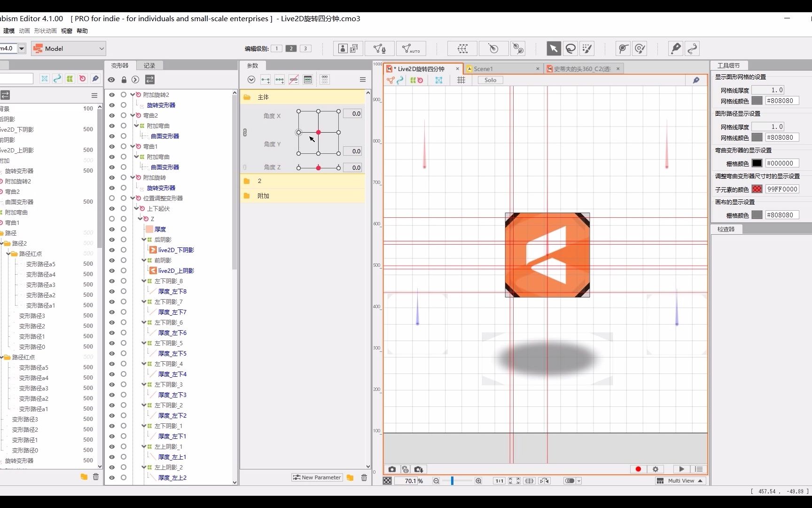Select the glue tool
The width and height of the screenshot is (812, 508).
676,48
